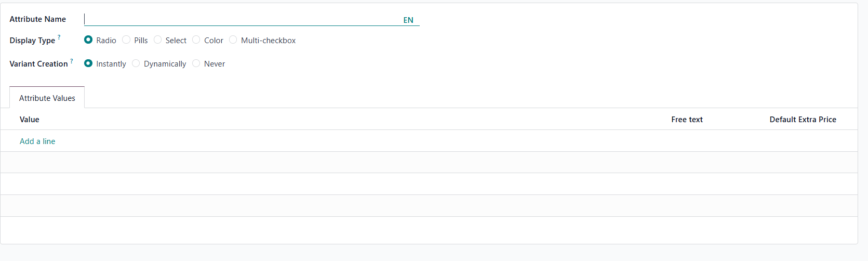Viewport: 868px width, 261px height.
Task: Pick the Color display type
Action: 196,40
